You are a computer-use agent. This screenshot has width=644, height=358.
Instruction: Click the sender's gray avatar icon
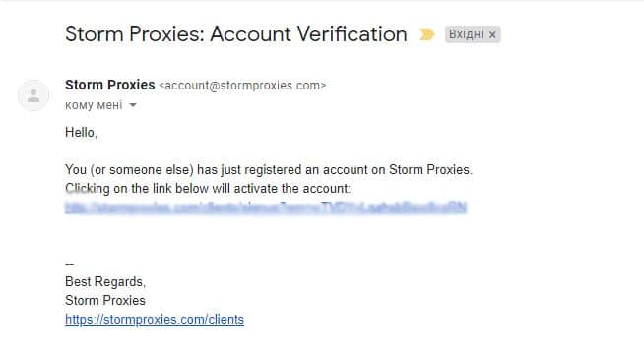tap(33, 95)
